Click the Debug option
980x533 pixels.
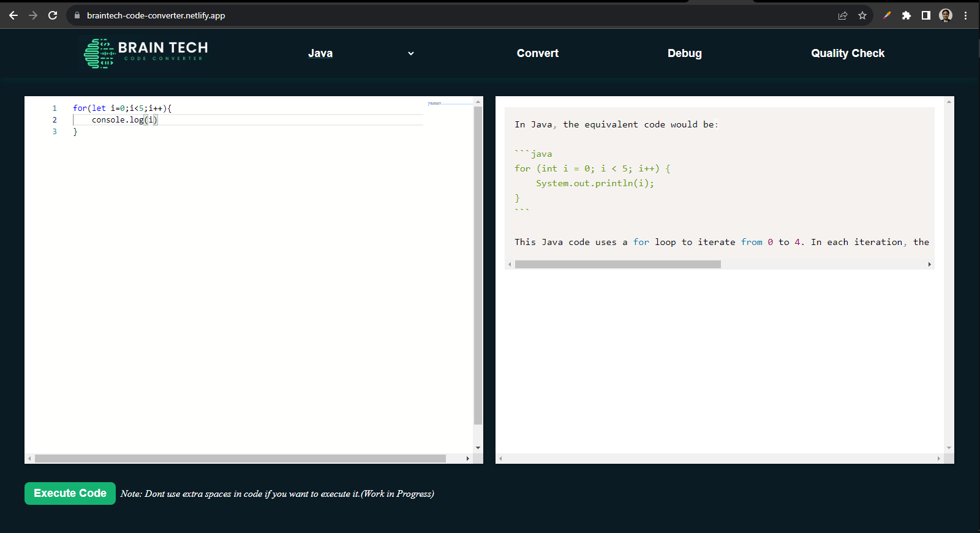[x=685, y=53]
